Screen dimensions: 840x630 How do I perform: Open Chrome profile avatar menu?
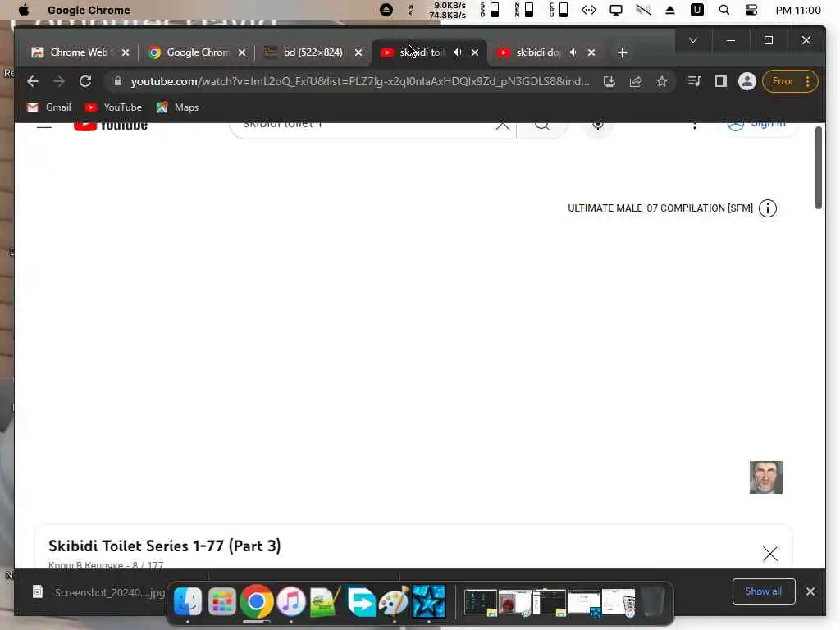746,81
